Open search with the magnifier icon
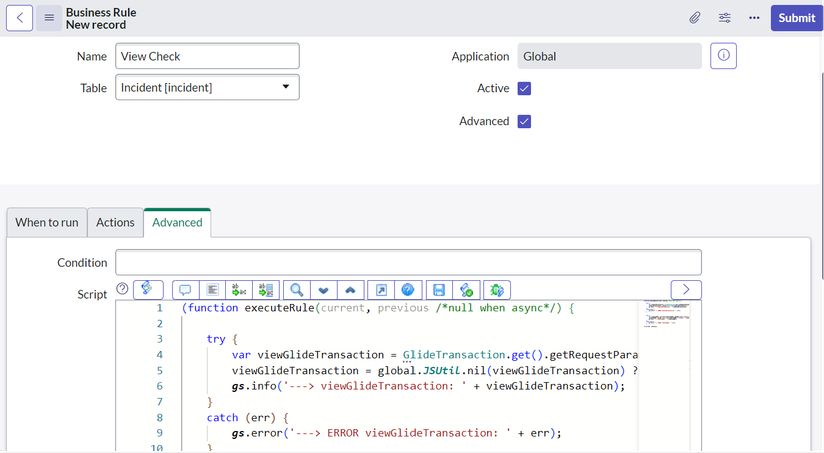The image size is (824, 453). click(x=297, y=290)
